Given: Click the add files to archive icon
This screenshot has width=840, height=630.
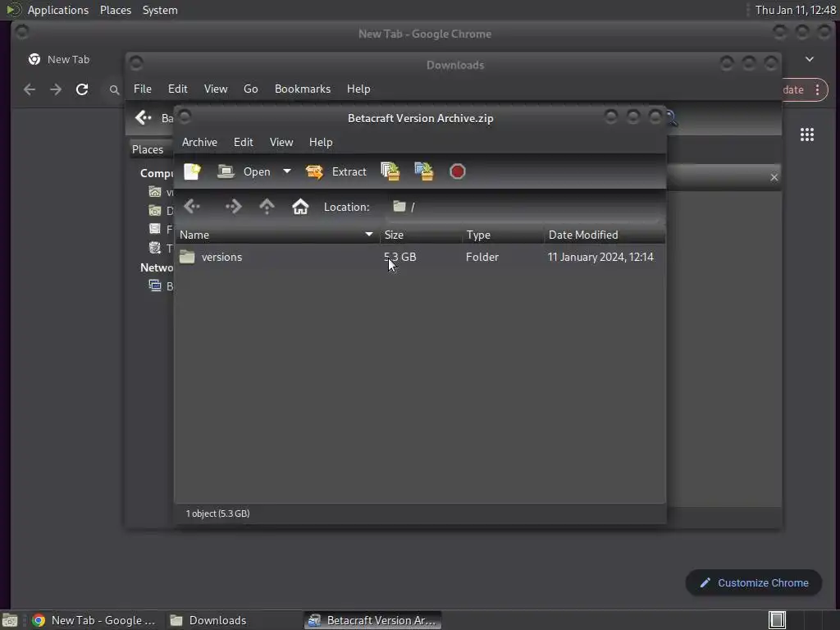Looking at the screenshot, I should tap(390, 171).
